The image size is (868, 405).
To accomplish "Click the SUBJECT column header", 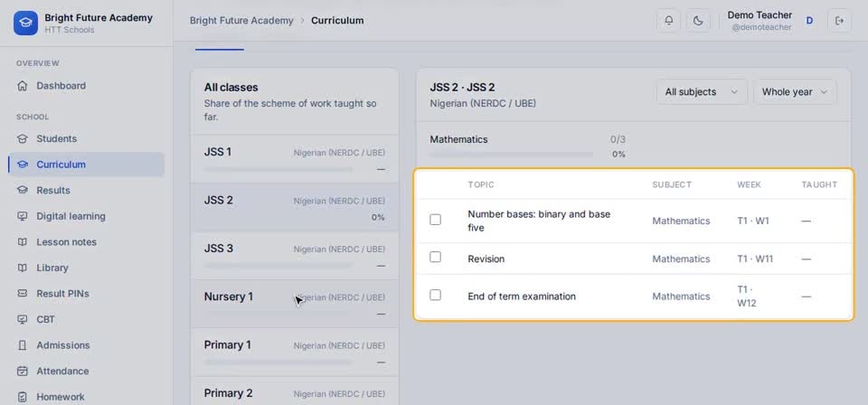I will [672, 184].
